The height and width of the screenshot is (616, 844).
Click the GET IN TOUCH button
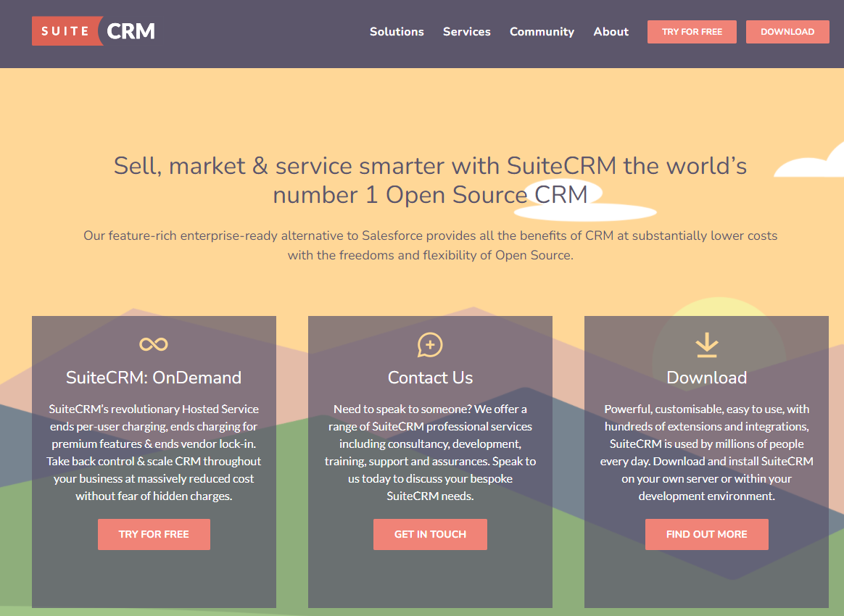tap(430, 534)
